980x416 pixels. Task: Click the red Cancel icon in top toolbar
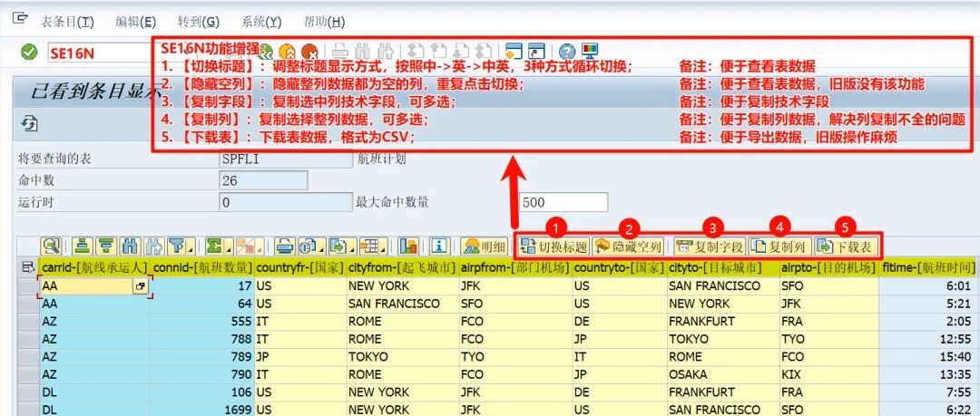point(309,52)
